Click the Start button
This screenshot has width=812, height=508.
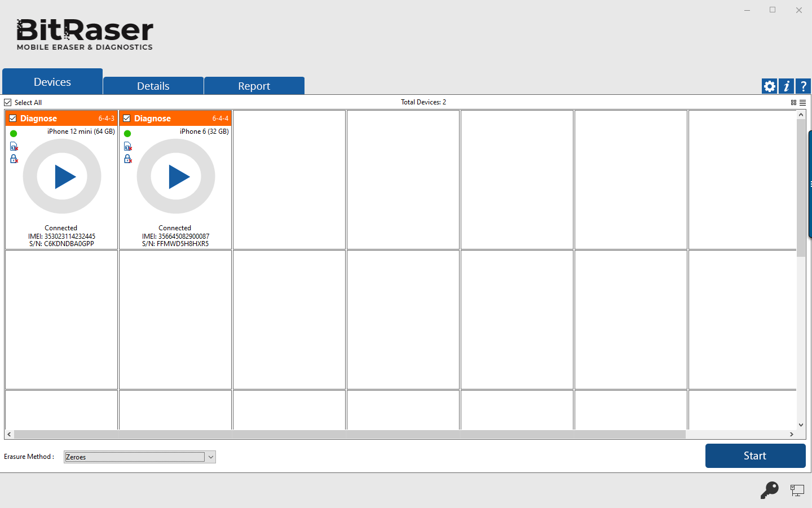click(x=755, y=456)
